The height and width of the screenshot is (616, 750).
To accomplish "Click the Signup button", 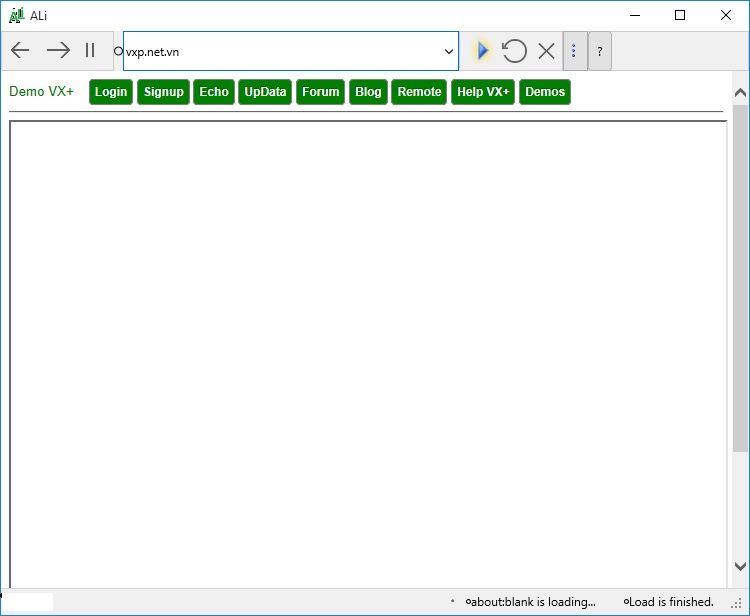I will pos(163,92).
